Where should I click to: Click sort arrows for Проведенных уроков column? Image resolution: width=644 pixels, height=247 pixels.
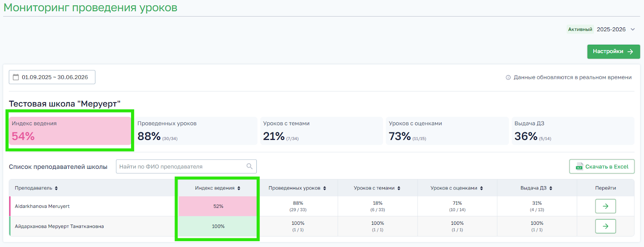(324, 188)
